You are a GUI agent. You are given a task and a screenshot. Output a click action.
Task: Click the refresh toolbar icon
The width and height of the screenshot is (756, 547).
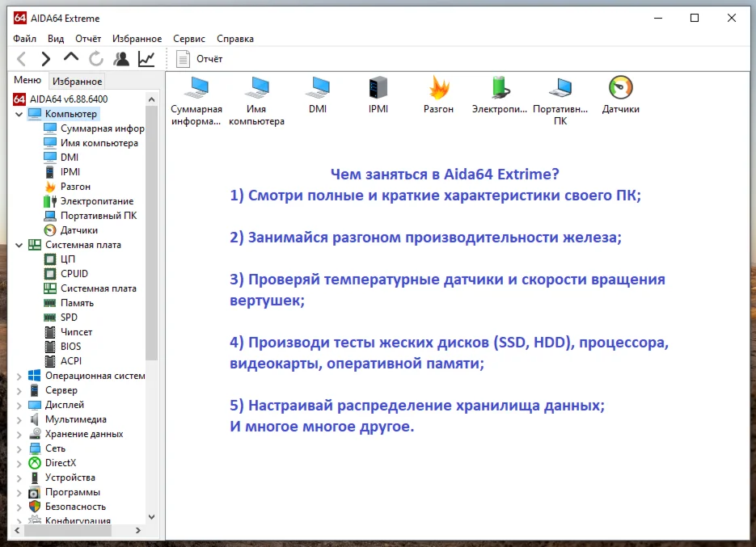(x=96, y=58)
